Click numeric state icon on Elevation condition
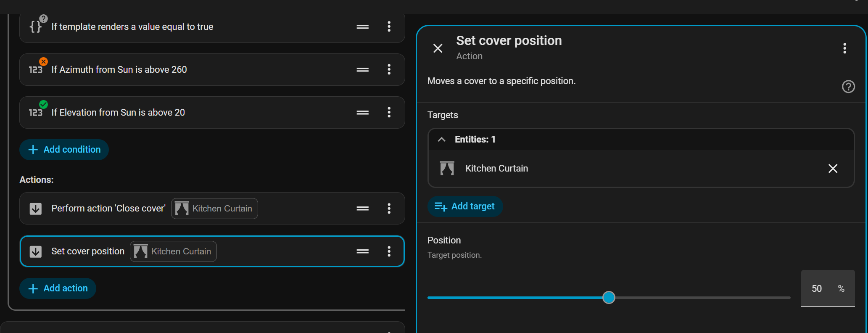868x333 pixels. point(36,113)
